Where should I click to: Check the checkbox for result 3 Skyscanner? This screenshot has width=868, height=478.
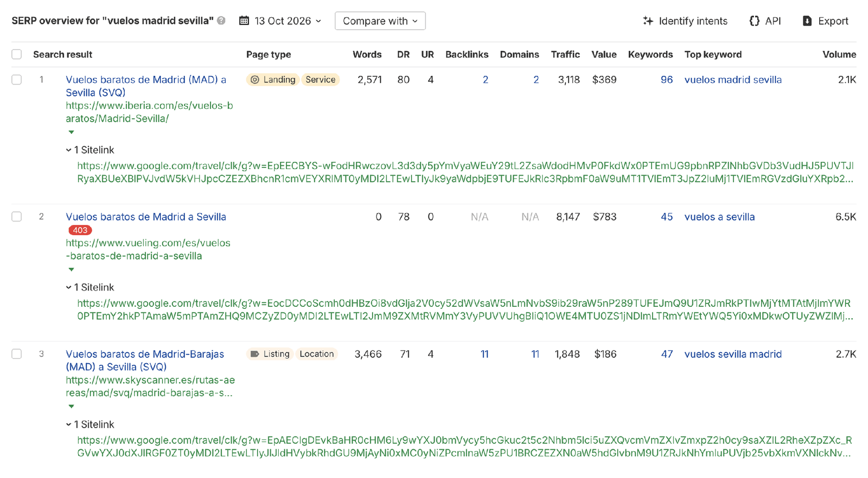(x=17, y=354)
